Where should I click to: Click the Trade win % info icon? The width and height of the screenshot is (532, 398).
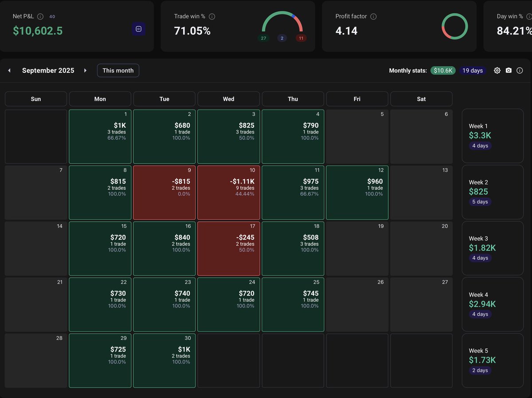tap(211, 16)
